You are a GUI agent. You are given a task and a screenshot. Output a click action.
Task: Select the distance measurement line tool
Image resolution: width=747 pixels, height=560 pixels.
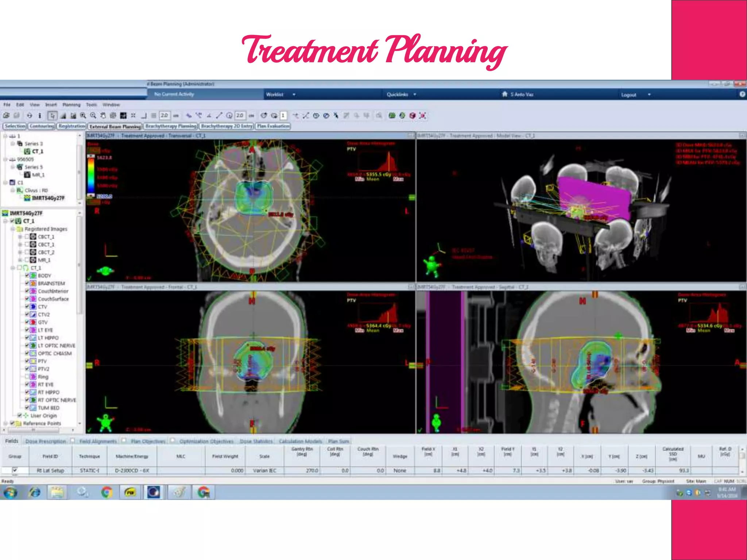tap(219, 116)
